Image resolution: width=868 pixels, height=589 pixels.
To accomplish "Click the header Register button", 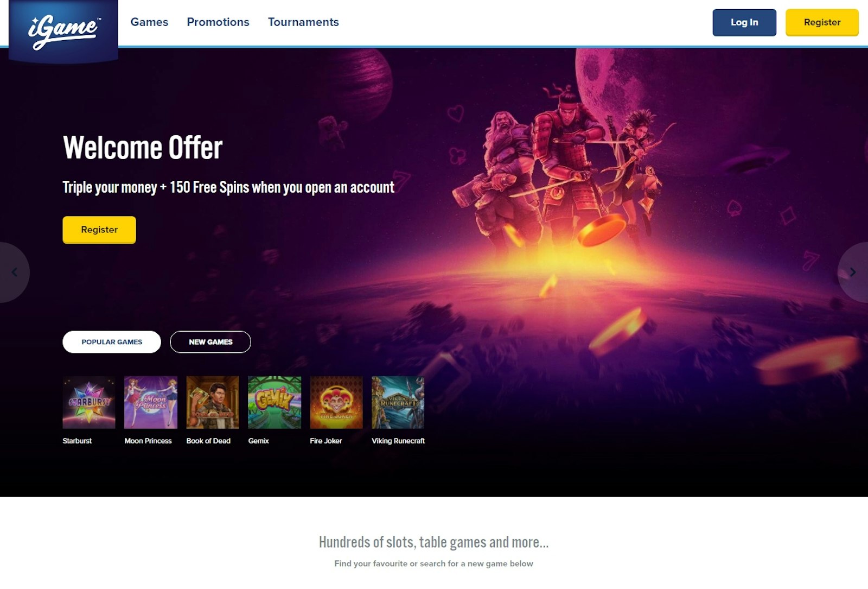I will (822, 22).
